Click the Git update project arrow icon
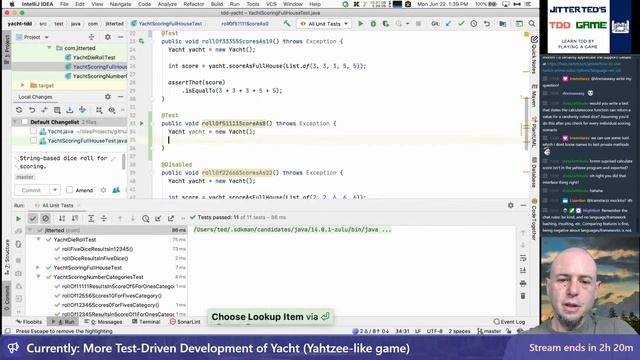This screenshot has width=640, height=360. point(449,24)
